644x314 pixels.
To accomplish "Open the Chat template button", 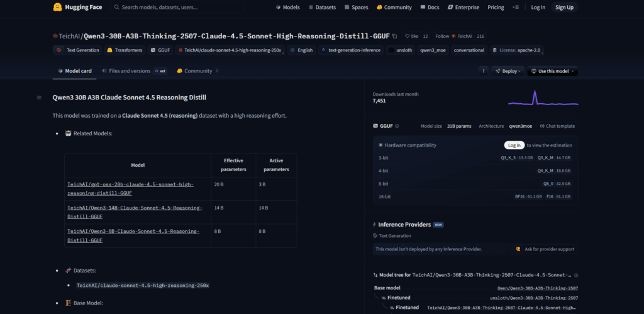I will pos(557,126).
